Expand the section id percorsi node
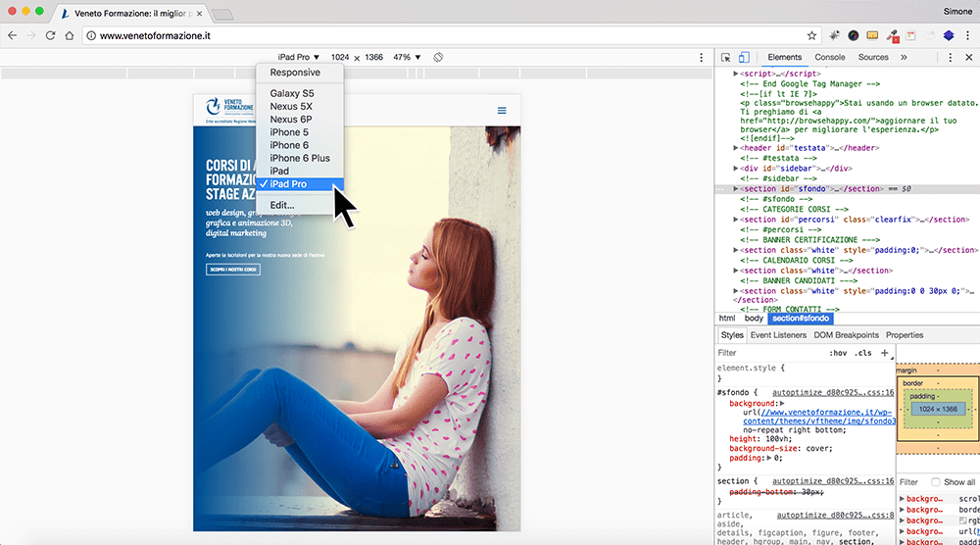The image size is (980, 545). point(736,220)
